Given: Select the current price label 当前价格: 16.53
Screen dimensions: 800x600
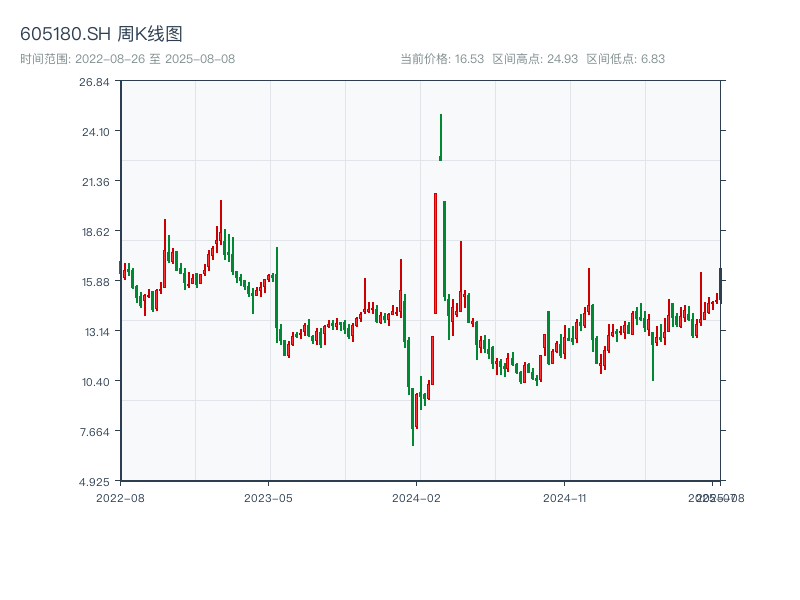Looking at the screenshot, I should pos(442,59).
